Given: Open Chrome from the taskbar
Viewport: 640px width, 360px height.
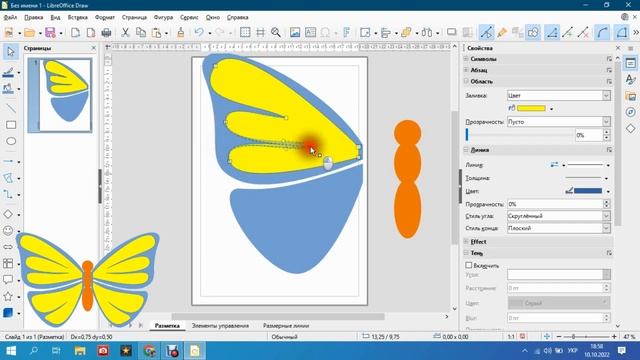Looking at the screenshot, I should pos(149,351).
